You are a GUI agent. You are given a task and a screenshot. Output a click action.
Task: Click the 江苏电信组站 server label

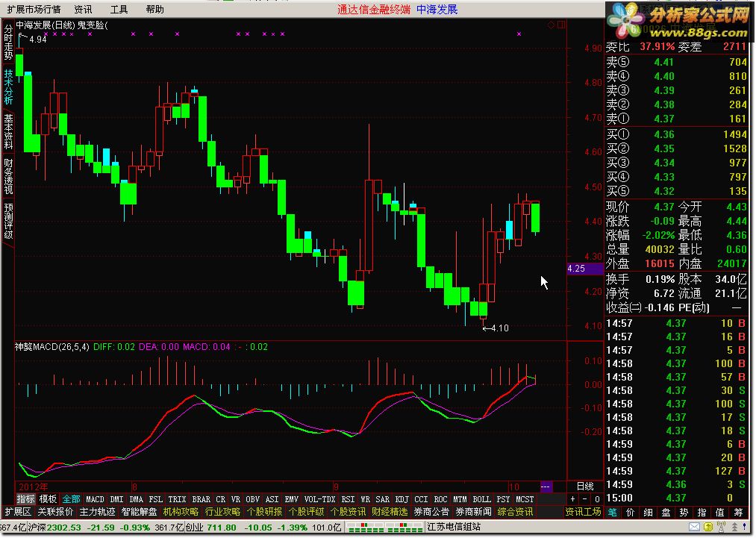[x=454, y=528]
